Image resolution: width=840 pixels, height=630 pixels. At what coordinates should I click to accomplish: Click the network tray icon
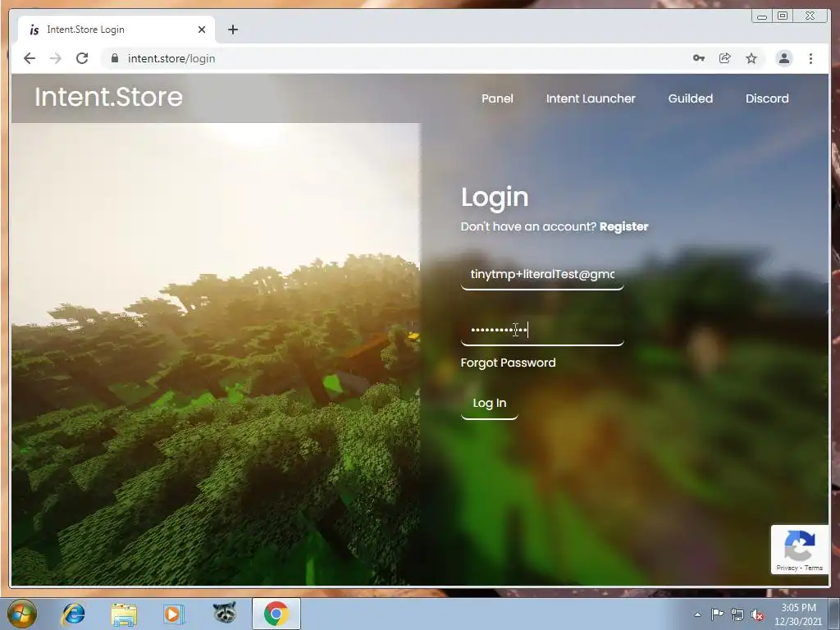737,615
